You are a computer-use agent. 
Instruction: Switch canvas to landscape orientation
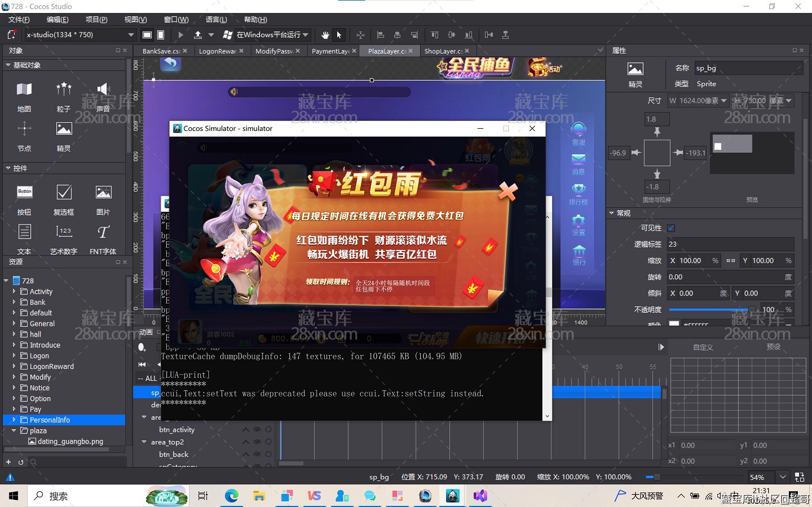[147, 35]
